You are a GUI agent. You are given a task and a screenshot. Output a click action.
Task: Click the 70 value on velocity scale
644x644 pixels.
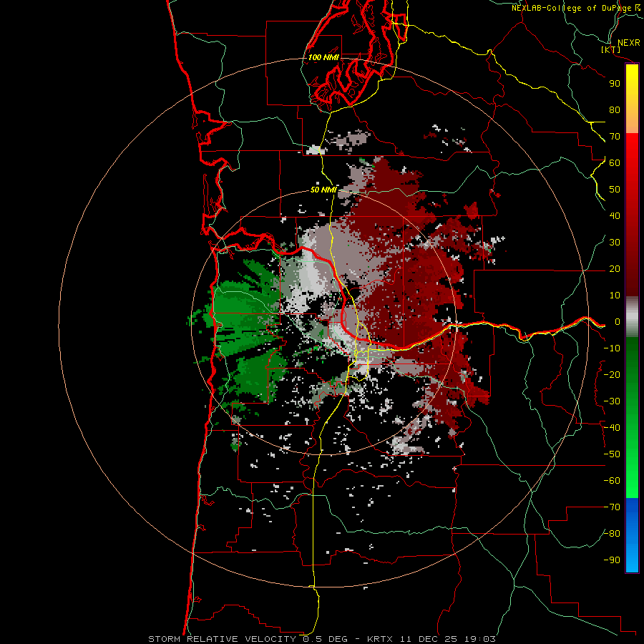coord(615,137)
